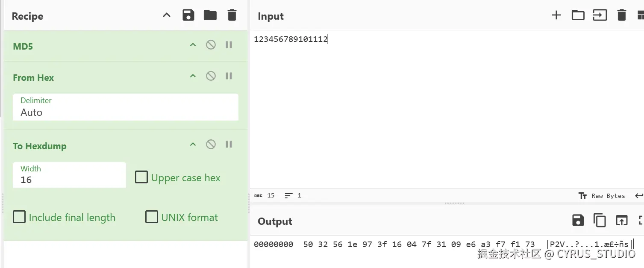
Task: Add a new input tab
Action: pos(556,15)
